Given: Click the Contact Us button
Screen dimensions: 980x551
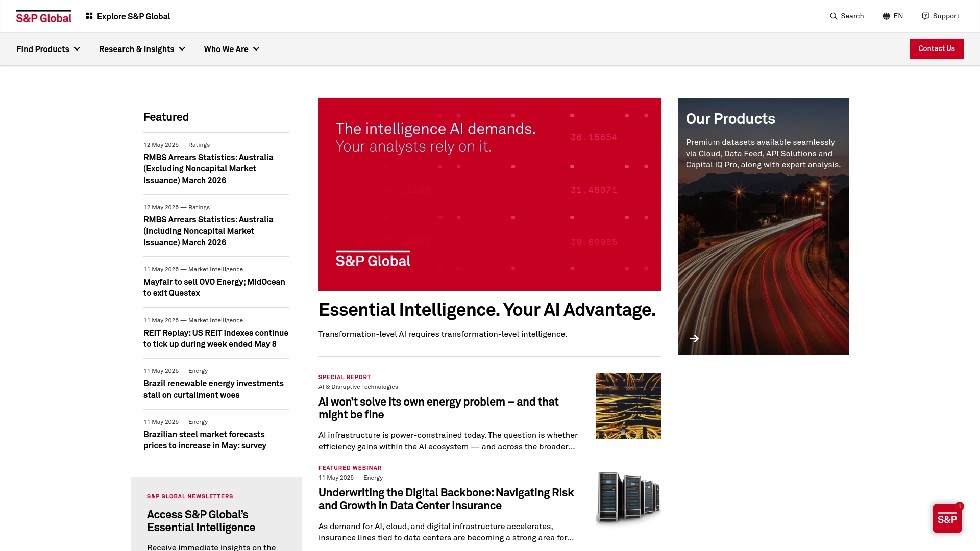Looking at the screenshot, I should pyautogui.click(x=937, y=49).
